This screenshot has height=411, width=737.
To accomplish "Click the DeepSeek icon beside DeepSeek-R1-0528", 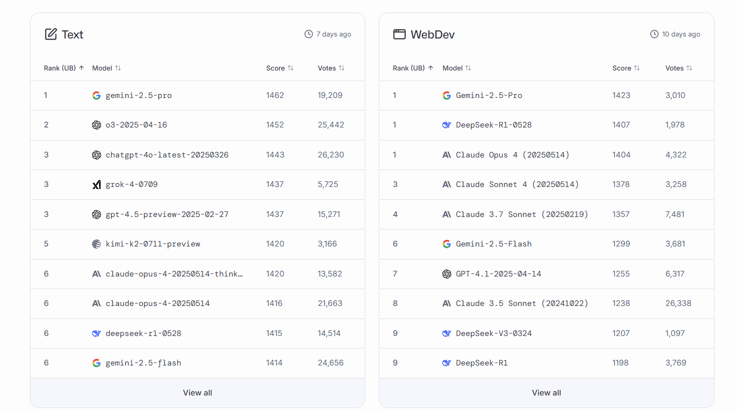I will click(446, 125).
